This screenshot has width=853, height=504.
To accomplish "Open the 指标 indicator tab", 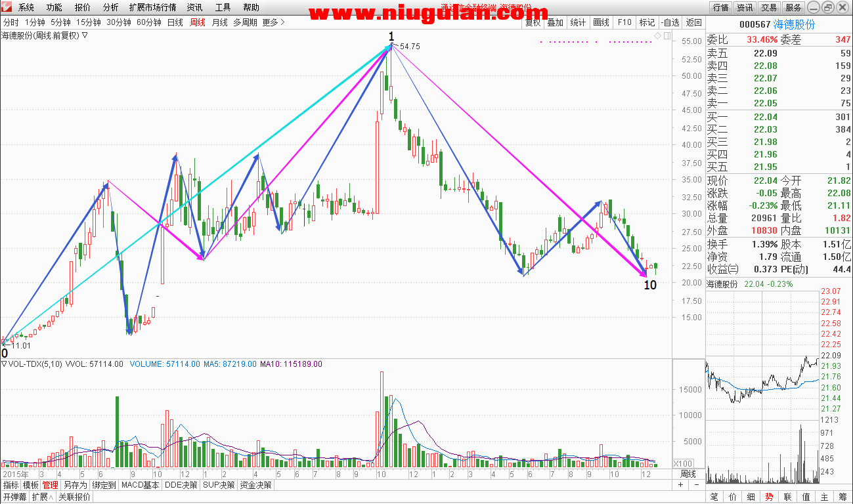I will pyautogui.click(x=11, y=485).
